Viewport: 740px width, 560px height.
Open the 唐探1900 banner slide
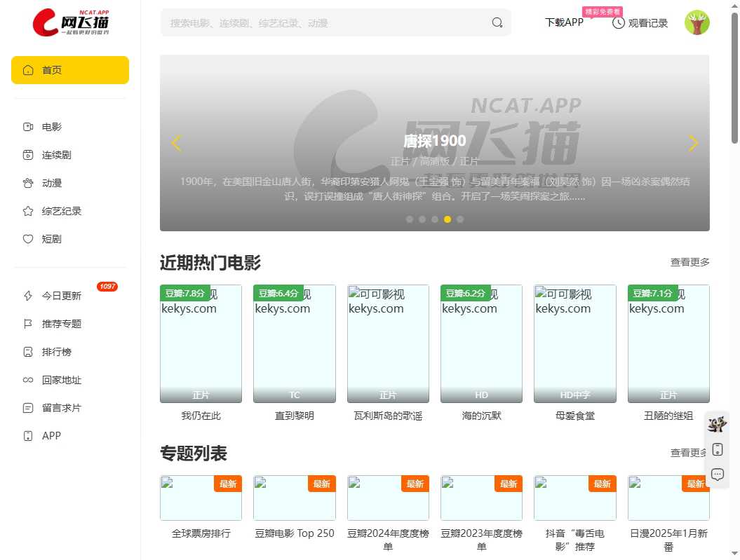435,140
